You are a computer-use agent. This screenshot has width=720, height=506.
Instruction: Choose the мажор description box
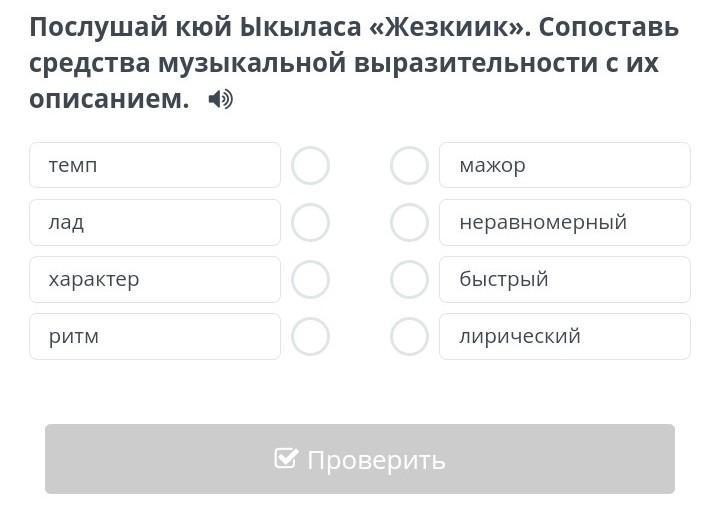(564, 165)
